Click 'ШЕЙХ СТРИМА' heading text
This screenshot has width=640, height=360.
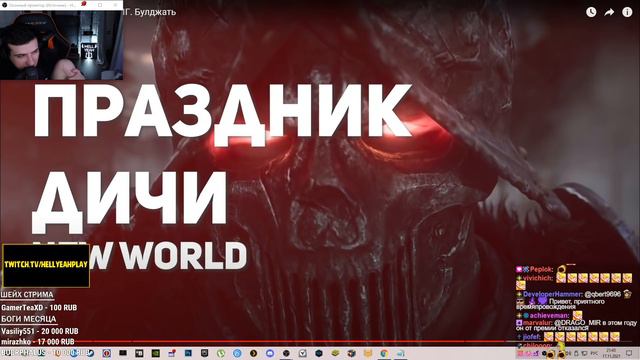tap(27, 295)
